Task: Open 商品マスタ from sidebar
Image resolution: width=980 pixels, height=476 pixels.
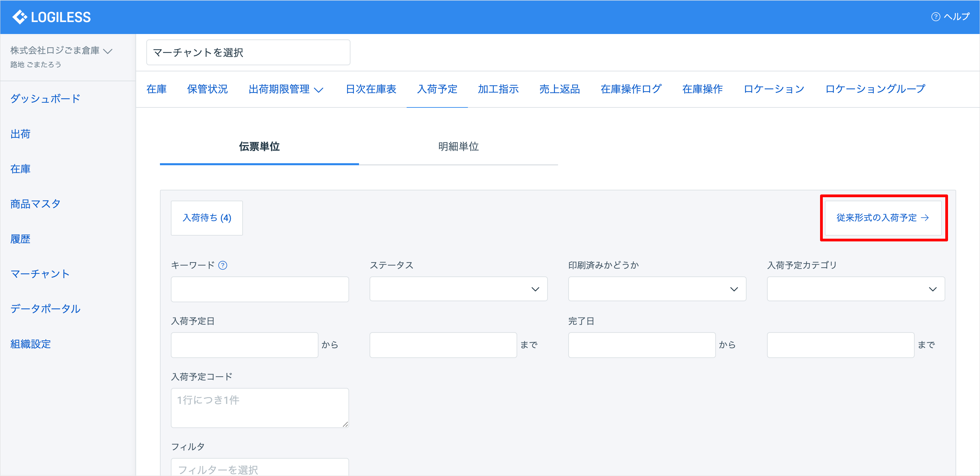Action: pos(35,204)
